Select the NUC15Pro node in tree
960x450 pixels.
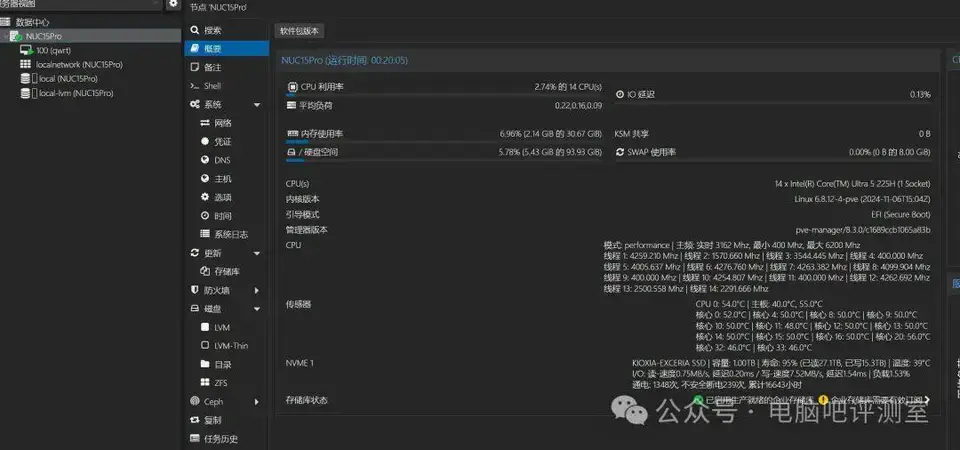point(43,36)
